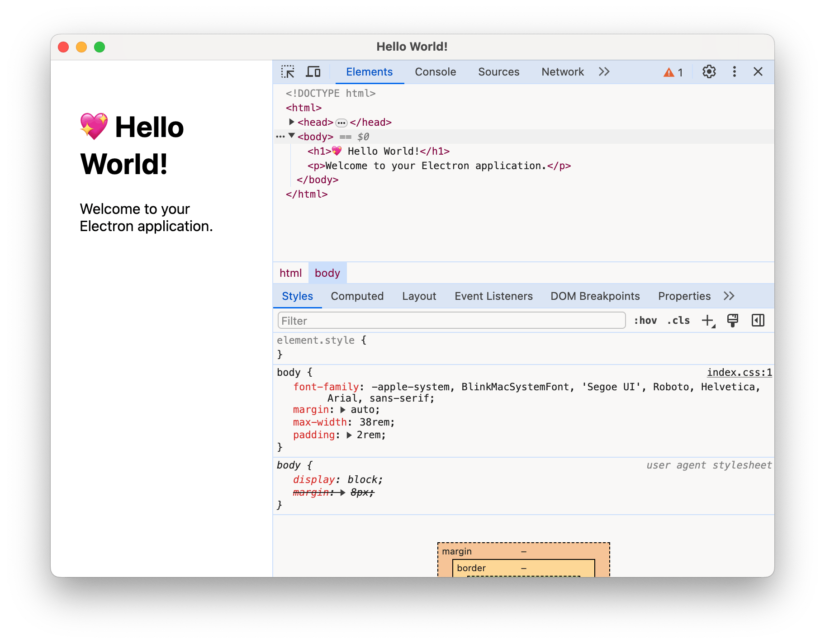Expand the margin value arrow in user agent styles

pos(342,492)
